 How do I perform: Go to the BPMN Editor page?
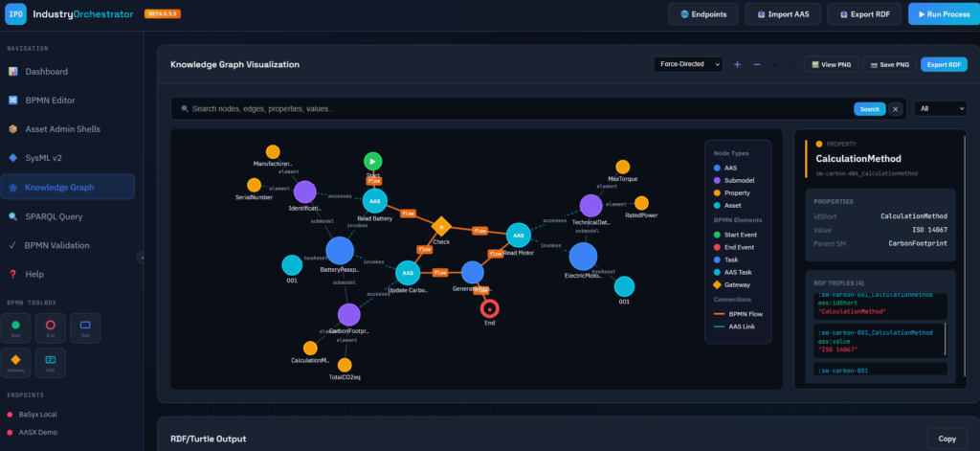(x=50, y=100)
